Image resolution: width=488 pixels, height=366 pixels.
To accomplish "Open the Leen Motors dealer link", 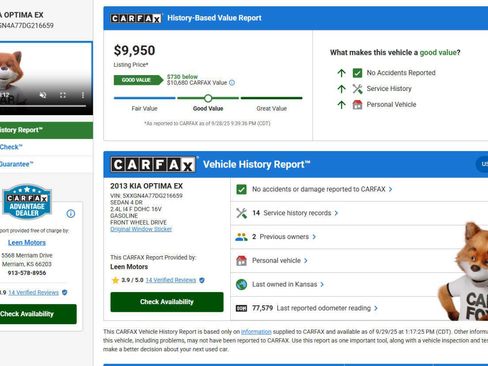I will point(27,243).
